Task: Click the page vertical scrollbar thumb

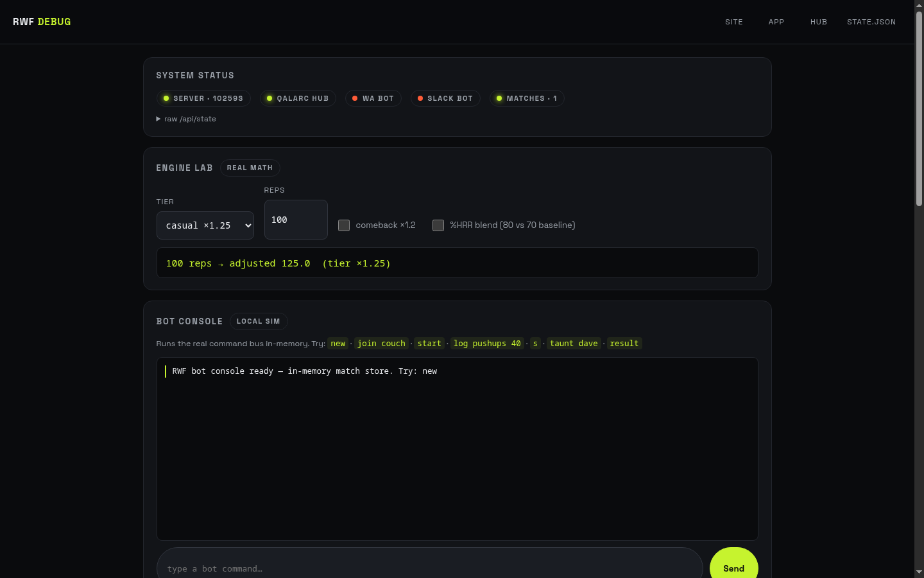Action: pyautogui.click(x=919, y=109)
